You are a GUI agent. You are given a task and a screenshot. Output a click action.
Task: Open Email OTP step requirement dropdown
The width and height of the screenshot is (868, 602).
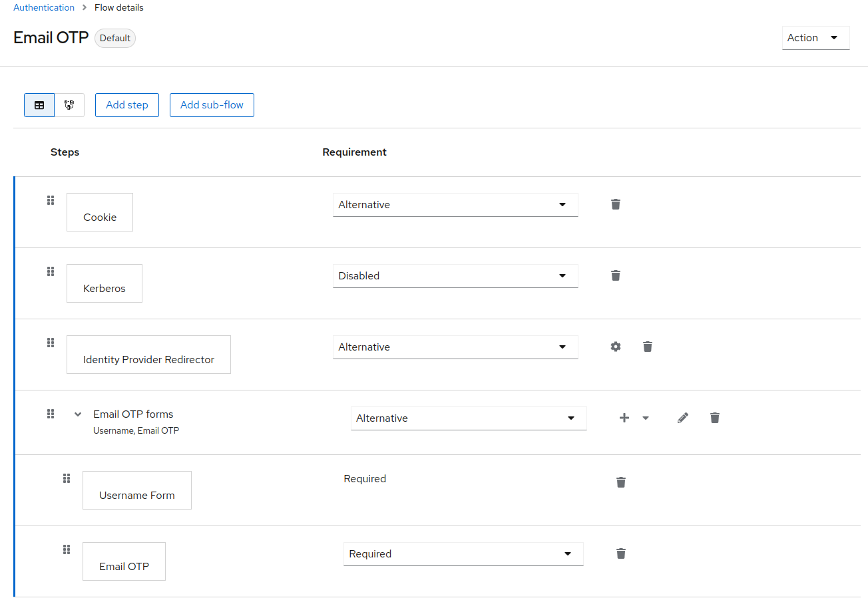pyautogui.click(x=463, y=554)
